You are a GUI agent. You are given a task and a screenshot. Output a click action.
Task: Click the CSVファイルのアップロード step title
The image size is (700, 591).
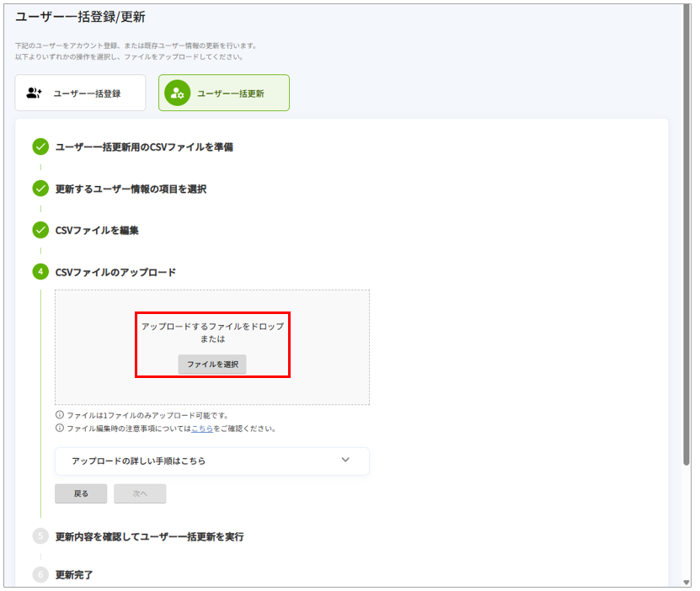pos(115,272)
